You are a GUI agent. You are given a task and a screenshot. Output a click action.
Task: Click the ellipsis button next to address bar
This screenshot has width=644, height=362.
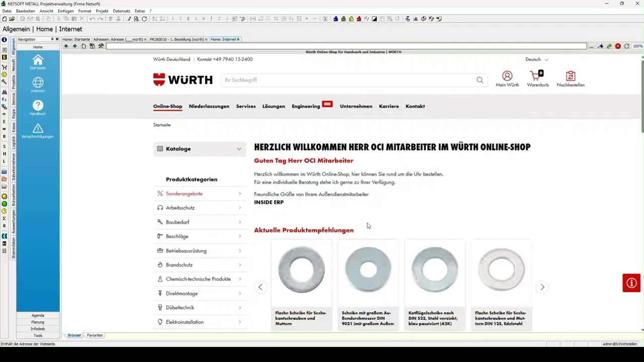point(591,46)
